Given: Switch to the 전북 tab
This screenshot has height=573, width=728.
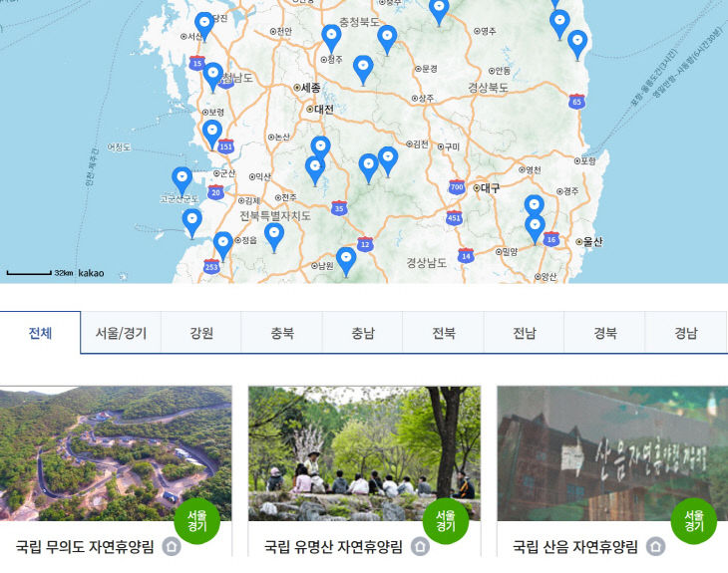Looking at the screenshot, I should click(x=444, y=333).
